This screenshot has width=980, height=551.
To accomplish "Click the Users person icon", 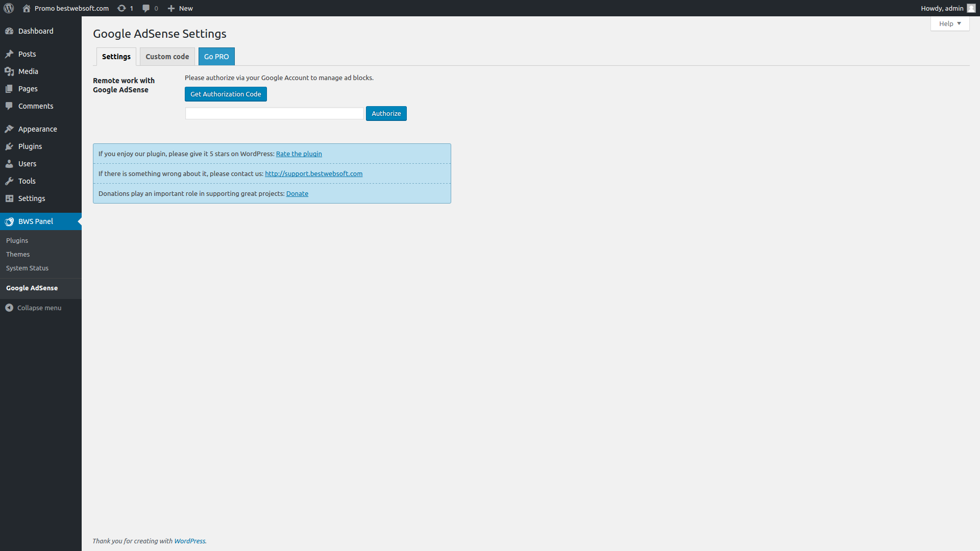I will click(x=9, y=164).
